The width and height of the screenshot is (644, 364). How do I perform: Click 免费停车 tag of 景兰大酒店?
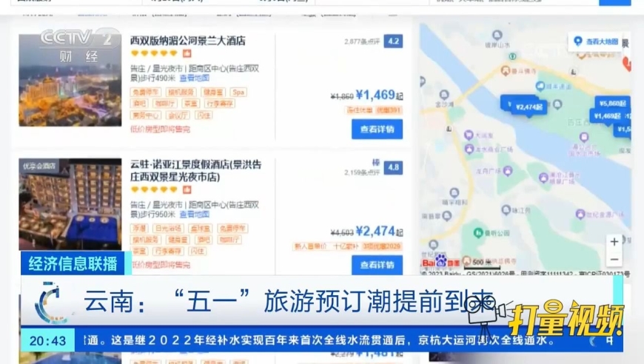146,92
